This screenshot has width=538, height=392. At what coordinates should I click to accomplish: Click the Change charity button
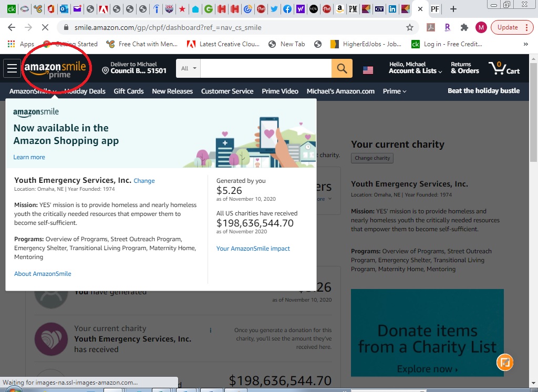click(x=372, y=158)
